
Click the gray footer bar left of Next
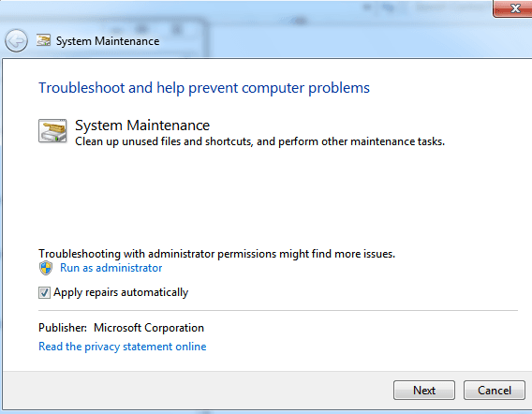pyautogui.click(x=197, y=391)
